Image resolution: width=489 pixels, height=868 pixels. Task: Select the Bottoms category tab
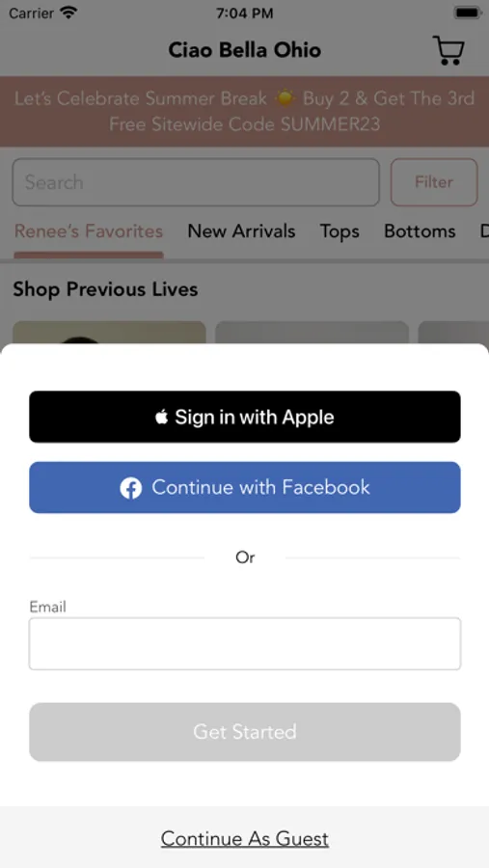pyautogui.click(x=420, y=231)
